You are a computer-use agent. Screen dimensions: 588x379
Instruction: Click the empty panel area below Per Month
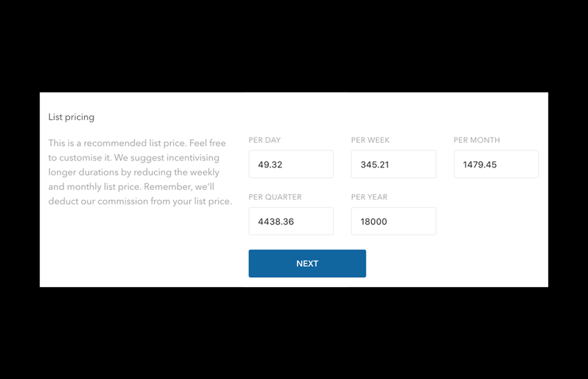(x=496, y=221)
